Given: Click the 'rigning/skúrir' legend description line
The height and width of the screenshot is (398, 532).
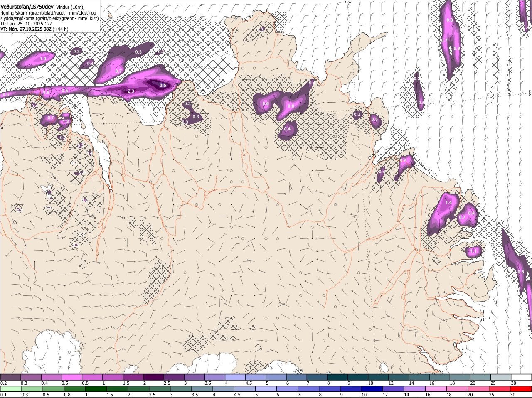Looking at the screenshot, I should pos(48,13).
